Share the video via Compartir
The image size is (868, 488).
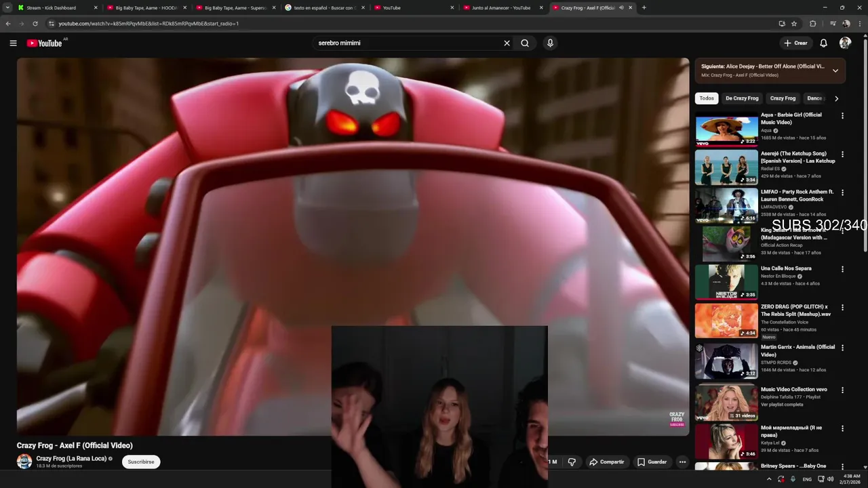pos(606,462)
